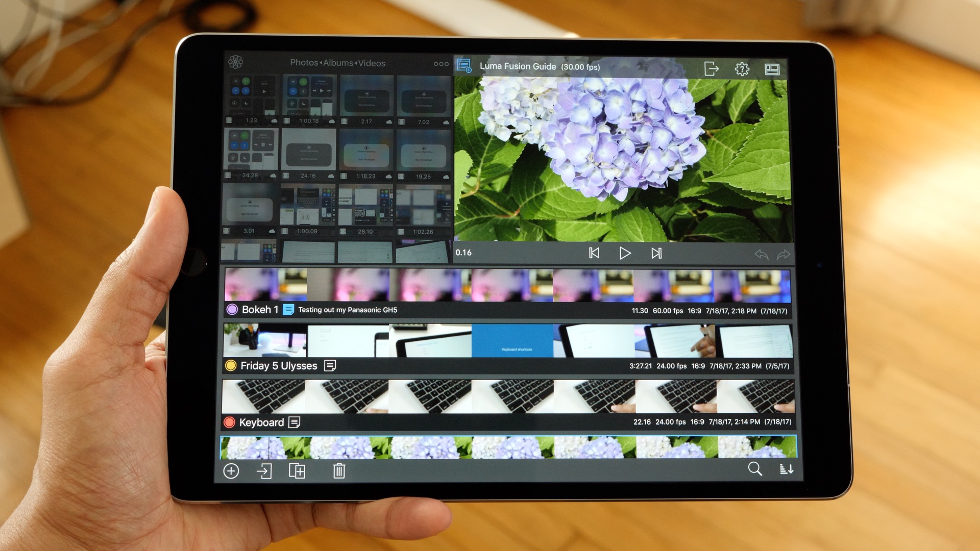
Task: Go to the Albums breadcrumb
Action: [x=338, y=63]
